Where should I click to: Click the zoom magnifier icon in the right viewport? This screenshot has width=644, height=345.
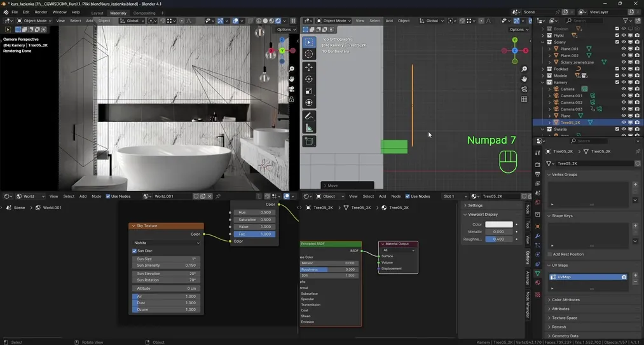tap(524, 69)
